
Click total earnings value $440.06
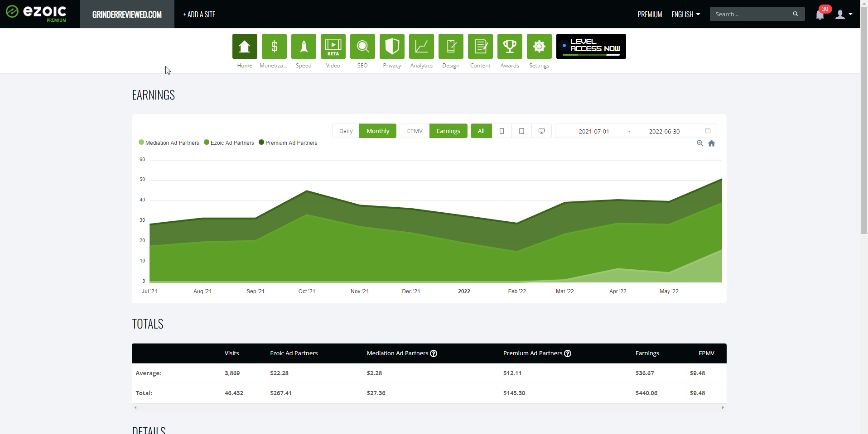click(x=646, y=393)
